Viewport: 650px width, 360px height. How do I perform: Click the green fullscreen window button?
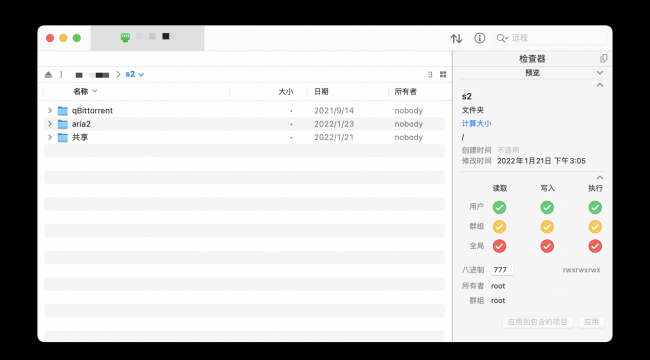(77, 38)
